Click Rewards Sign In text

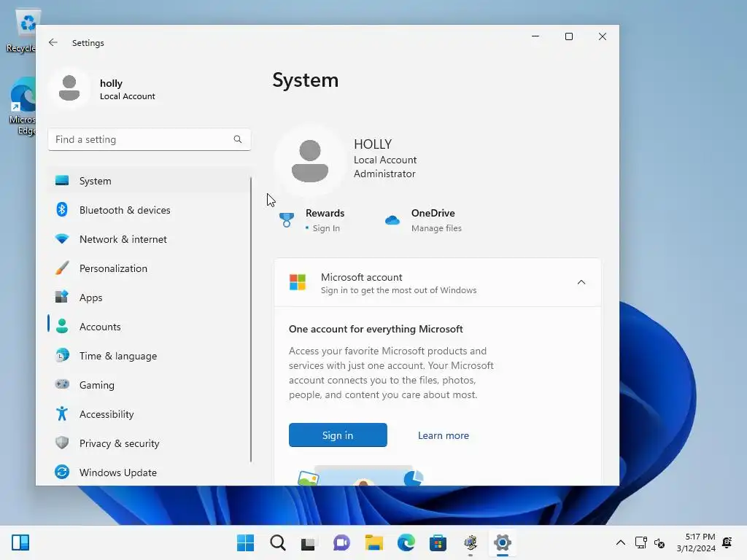tap(326, 228)
